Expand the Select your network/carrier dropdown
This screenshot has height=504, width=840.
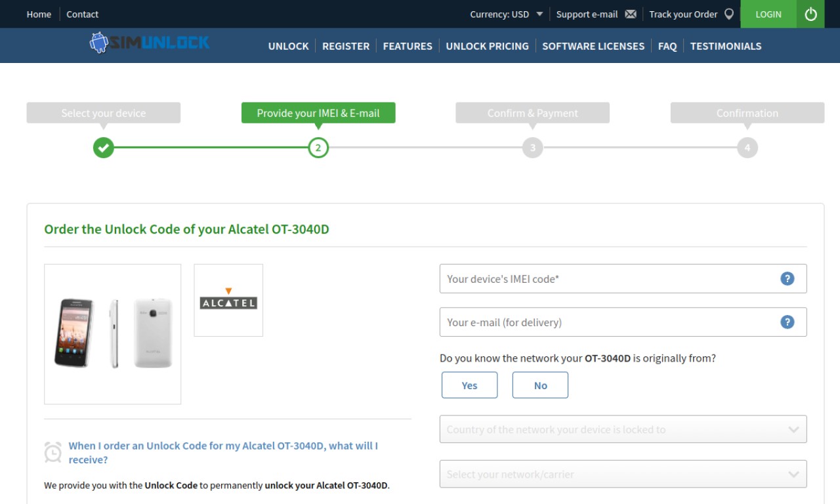pyautogui.click(x=623, y=474)
